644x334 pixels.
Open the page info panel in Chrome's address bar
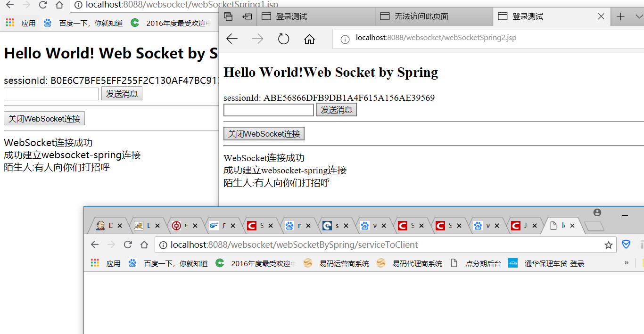[x=164, y=244]
